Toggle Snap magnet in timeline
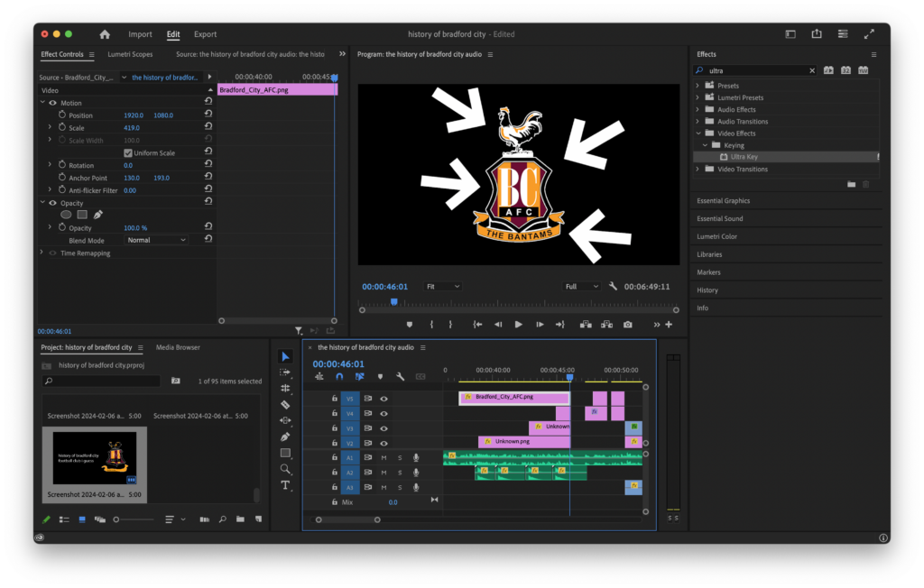924x588 pixels. click(339, 376)
